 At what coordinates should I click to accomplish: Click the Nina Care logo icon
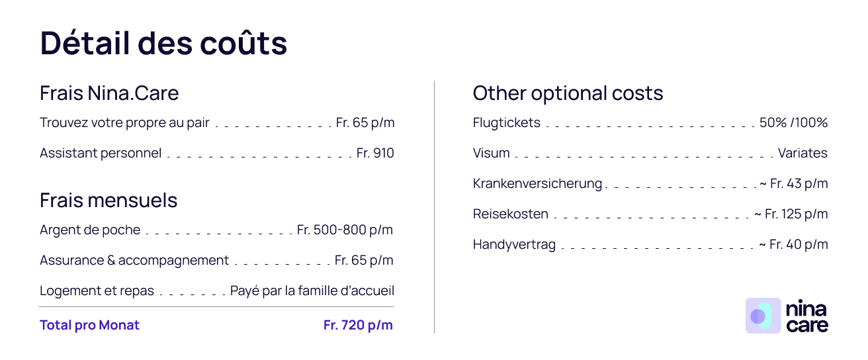coord(763,316)
